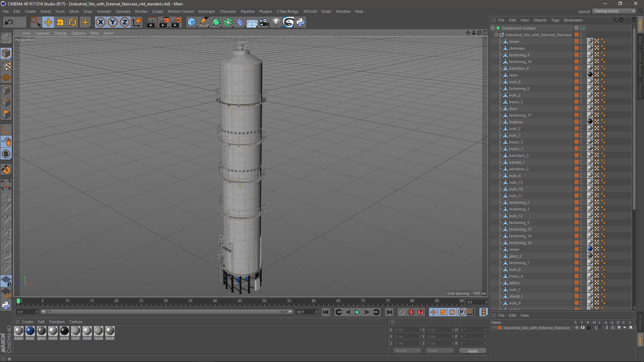
Task: Select the blue material swatch
Action: pos(30,331)
